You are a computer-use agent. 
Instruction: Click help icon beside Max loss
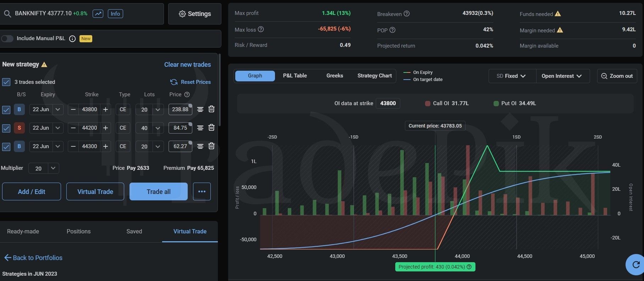(x=261, y=29)
